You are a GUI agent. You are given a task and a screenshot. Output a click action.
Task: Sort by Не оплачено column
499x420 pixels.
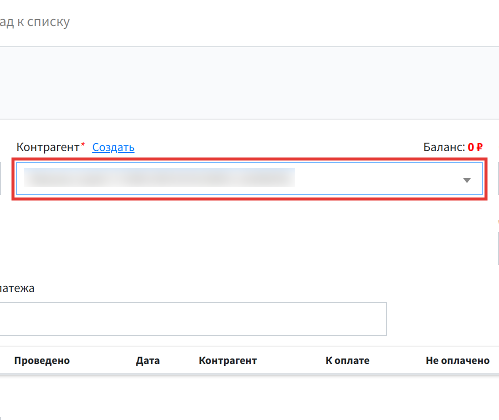point(458,360)
